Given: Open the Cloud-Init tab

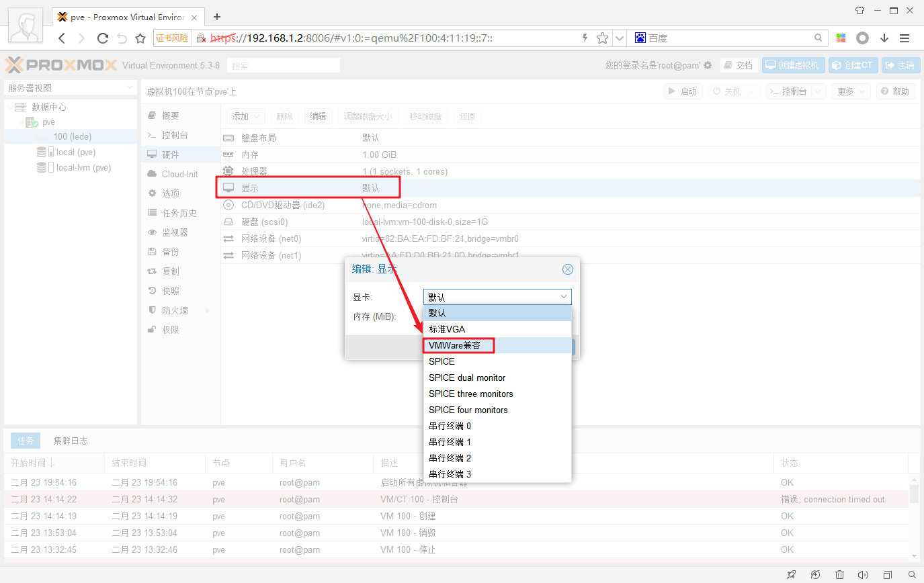Looking at the screenshot, I should tap(180, 174).
